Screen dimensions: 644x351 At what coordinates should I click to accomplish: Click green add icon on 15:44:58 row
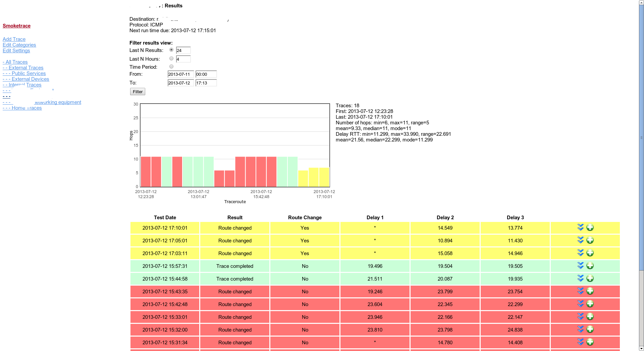[590, 278]
